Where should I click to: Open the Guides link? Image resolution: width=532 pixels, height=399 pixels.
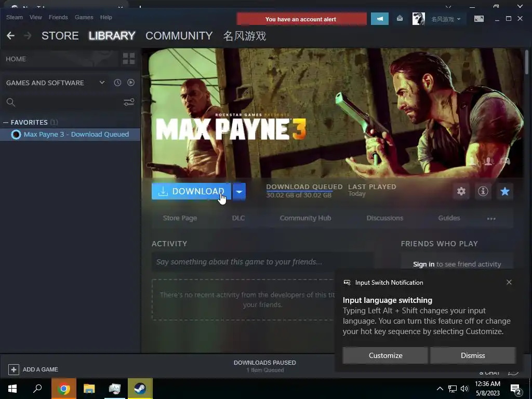(449, 218)
